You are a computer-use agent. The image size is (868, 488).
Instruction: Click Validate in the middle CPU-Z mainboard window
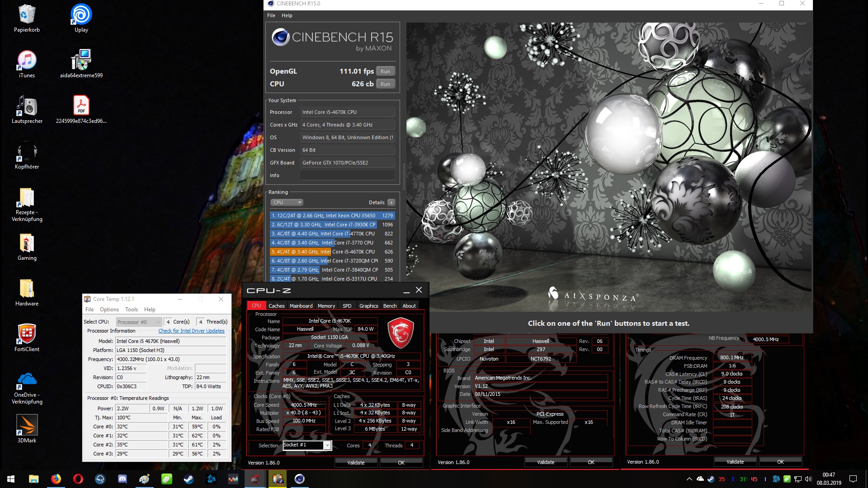pyautogui.click(x=546, y=462)
